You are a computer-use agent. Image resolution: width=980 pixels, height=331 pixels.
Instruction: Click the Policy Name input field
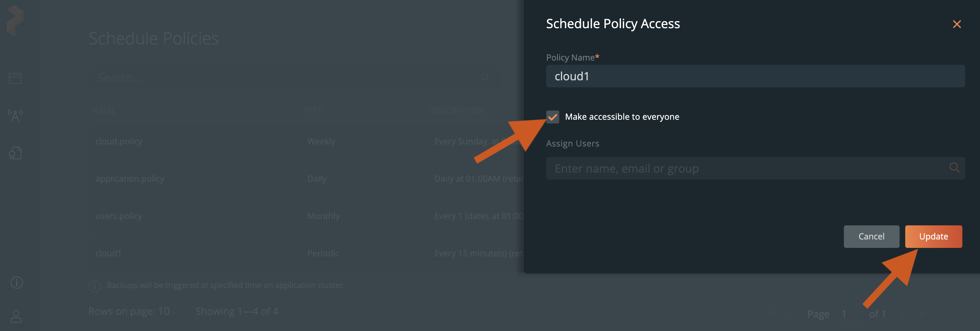[x=755, y=76]
